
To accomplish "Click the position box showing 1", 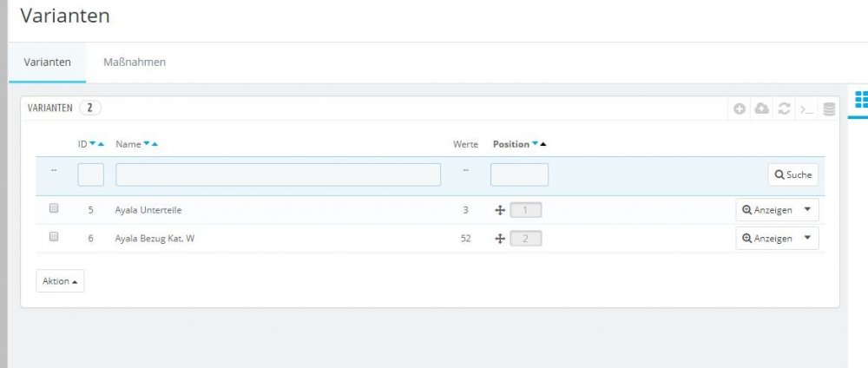I will 525,210.
